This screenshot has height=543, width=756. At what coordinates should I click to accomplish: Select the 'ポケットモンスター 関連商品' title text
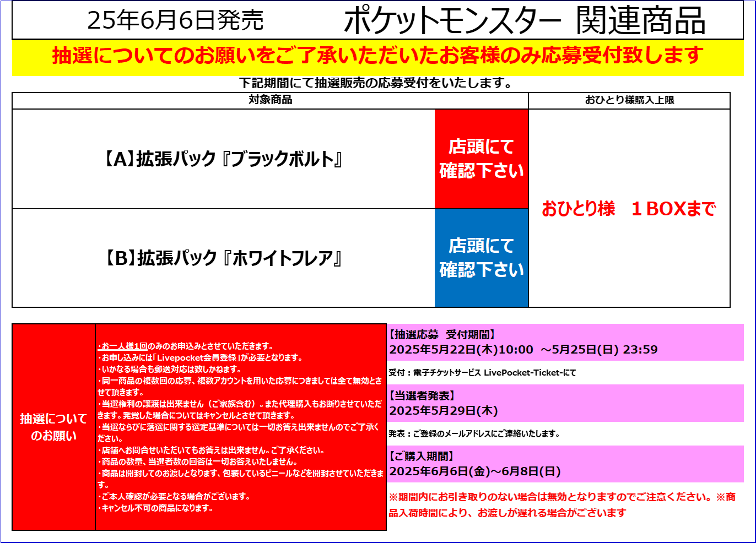[524, 20]
